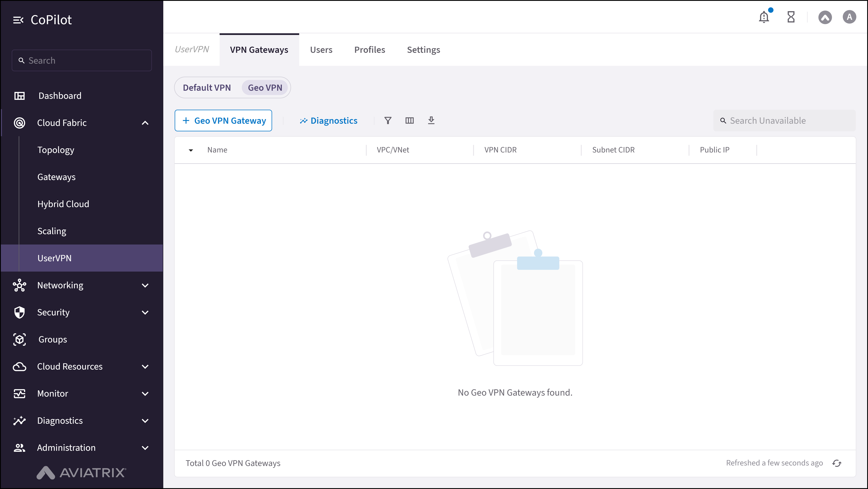Click the sidebar Search field

(82, 60)
